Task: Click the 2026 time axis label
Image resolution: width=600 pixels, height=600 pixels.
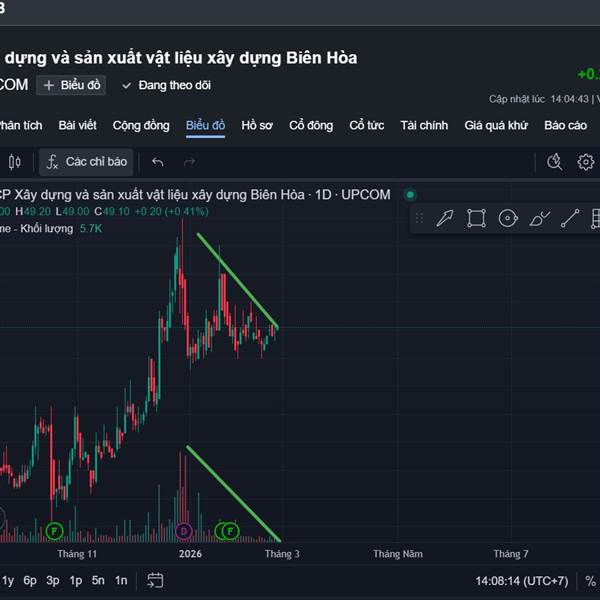Action: (x=190, y=554)
